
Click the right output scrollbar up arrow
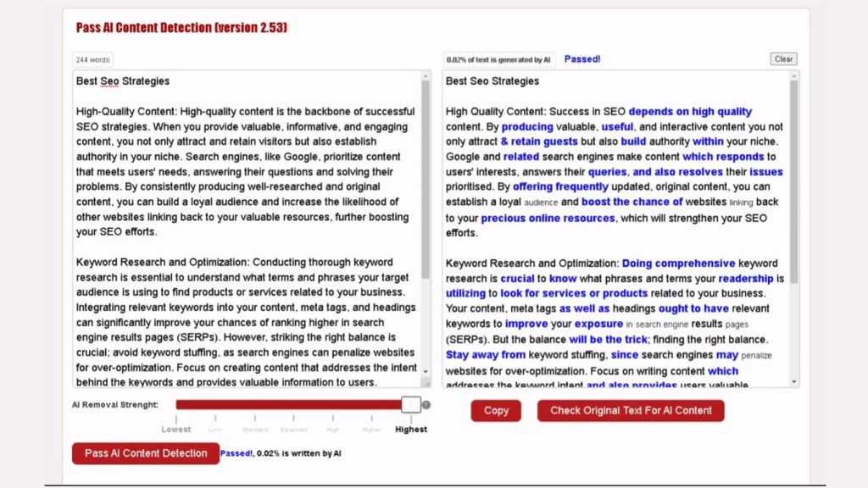click(x=794, y=76)
